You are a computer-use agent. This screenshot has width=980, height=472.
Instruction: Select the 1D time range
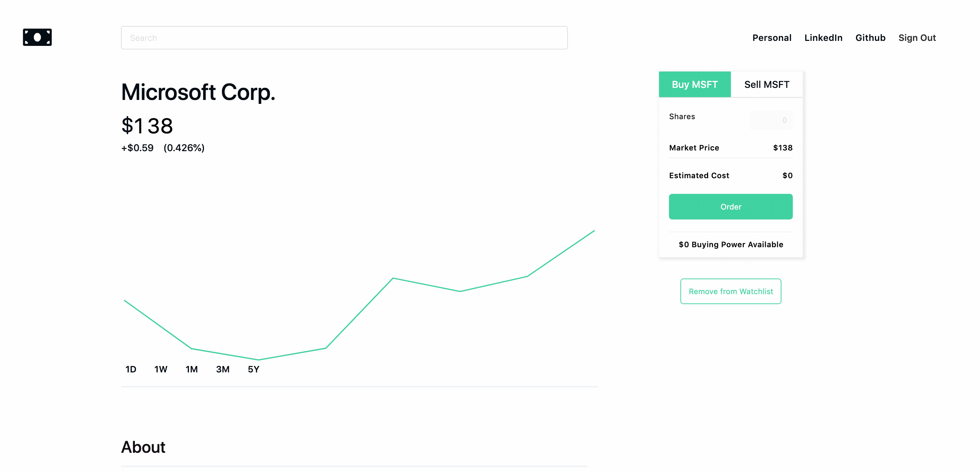click(x=130, y=369)
